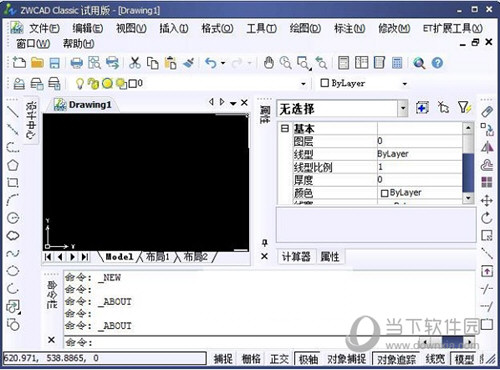Click the Select Objects cursor icon in Properties

click(443, 108)
